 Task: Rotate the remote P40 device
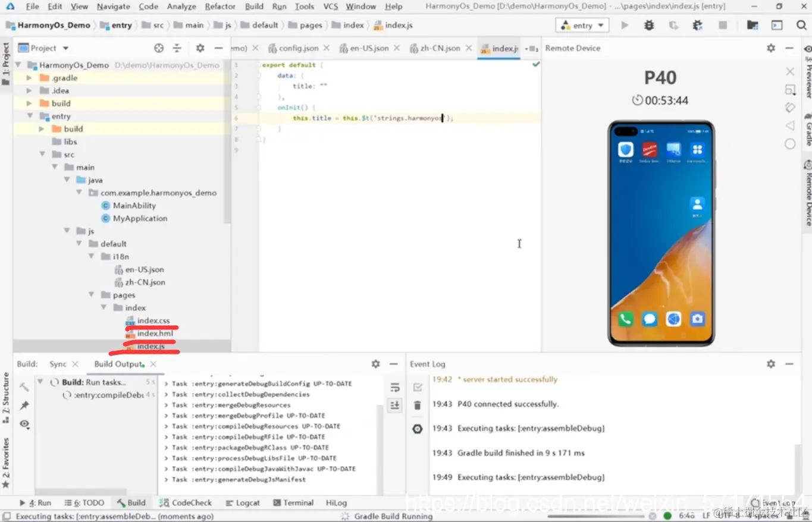(790, 108)
